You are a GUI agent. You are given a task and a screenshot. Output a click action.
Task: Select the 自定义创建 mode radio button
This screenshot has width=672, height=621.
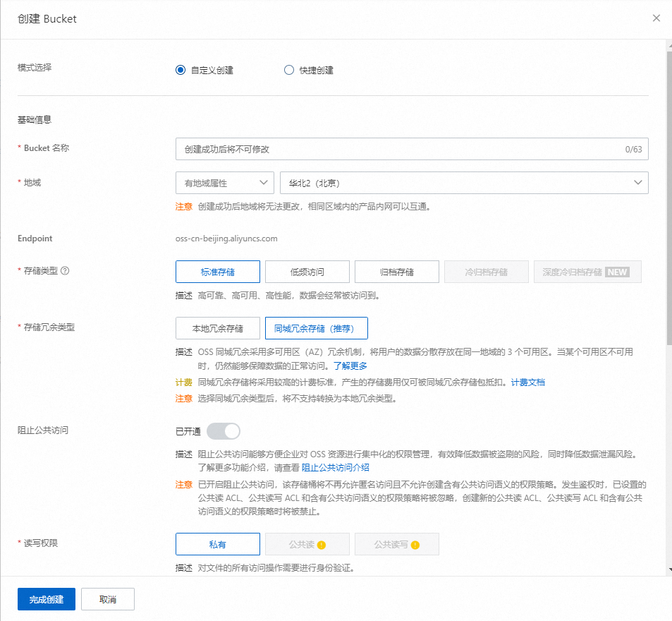181,70
